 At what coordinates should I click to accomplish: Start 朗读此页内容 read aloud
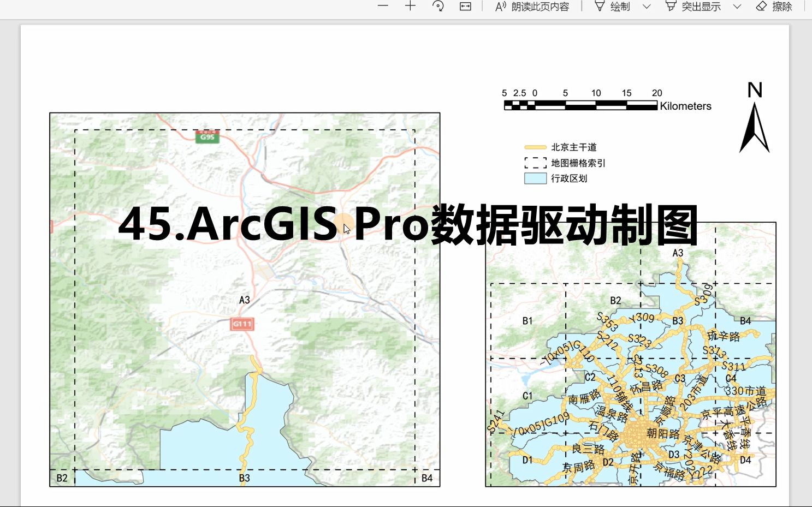[x=532, y=7]
